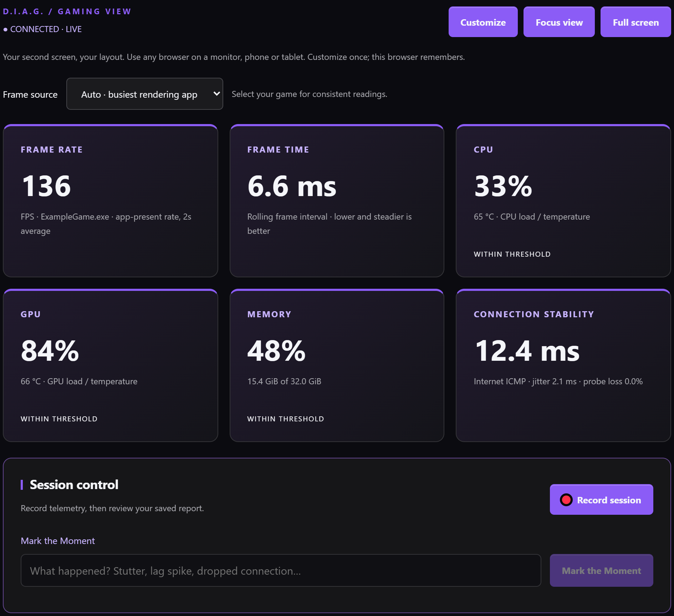Click the Record telemetry description text
Viewport: 674px width, 616px height.
[x=112, y=508]
